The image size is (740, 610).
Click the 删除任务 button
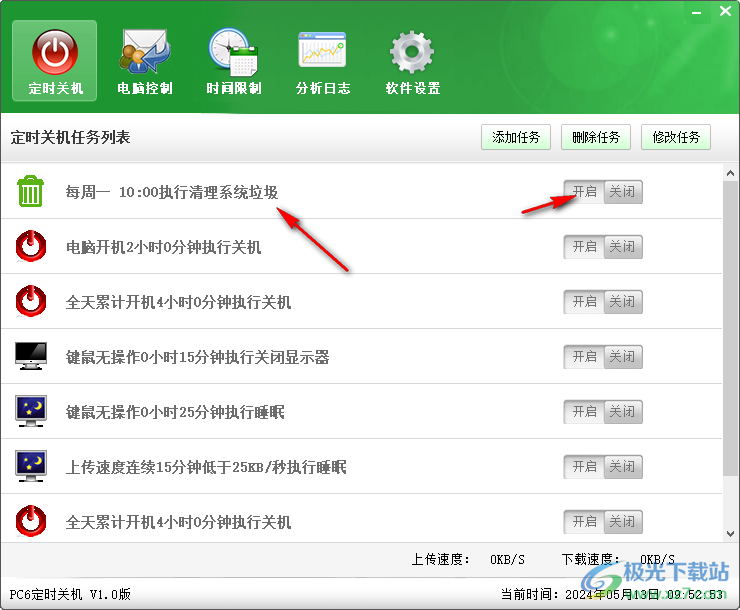point(596,137)
